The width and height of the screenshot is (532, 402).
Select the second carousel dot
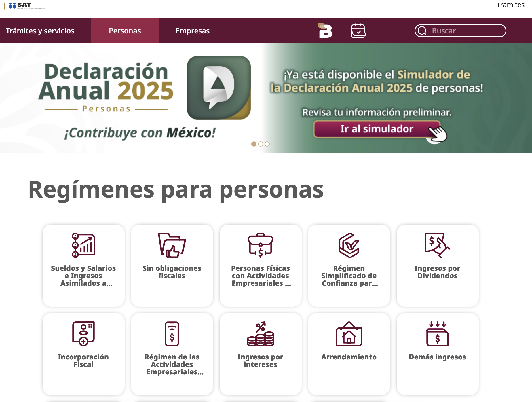261,144
